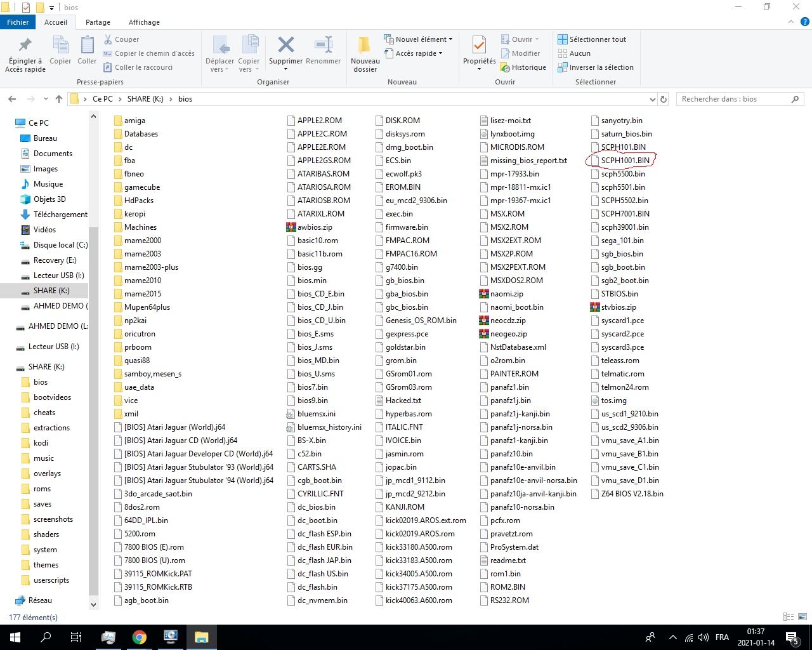
Task: Click Sélectionner tout
Action: pyautogui.click(x=592, y=39)
